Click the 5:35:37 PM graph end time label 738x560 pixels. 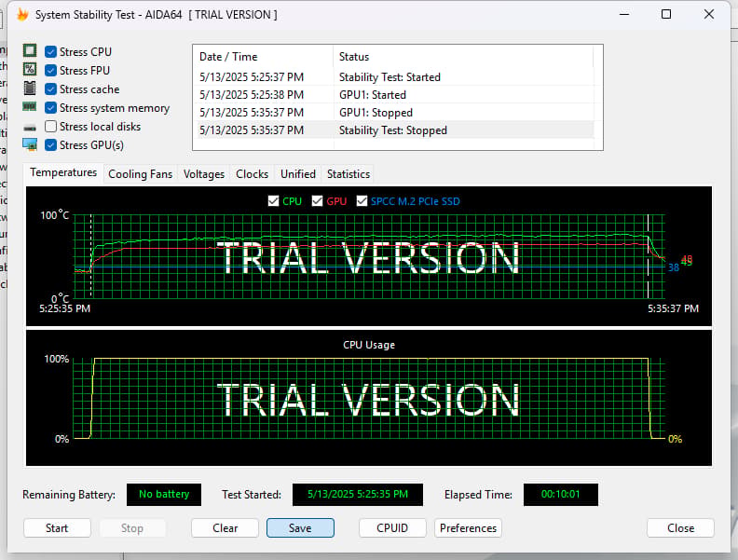(x=673, y=308)
